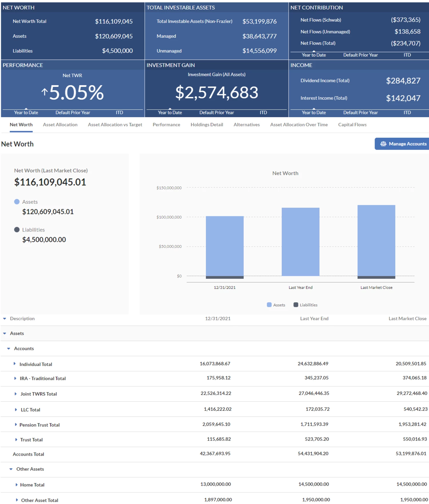The image size is (429, 504).
Task: Toggle Assets series in chart legend
Action: coord(276,305)
